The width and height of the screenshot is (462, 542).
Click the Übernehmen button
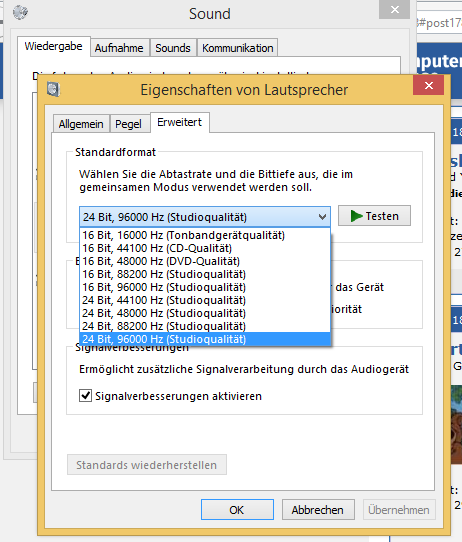point(399,510)
